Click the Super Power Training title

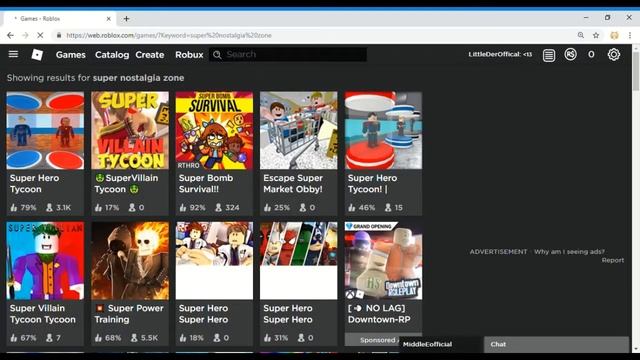click(129, 314)
